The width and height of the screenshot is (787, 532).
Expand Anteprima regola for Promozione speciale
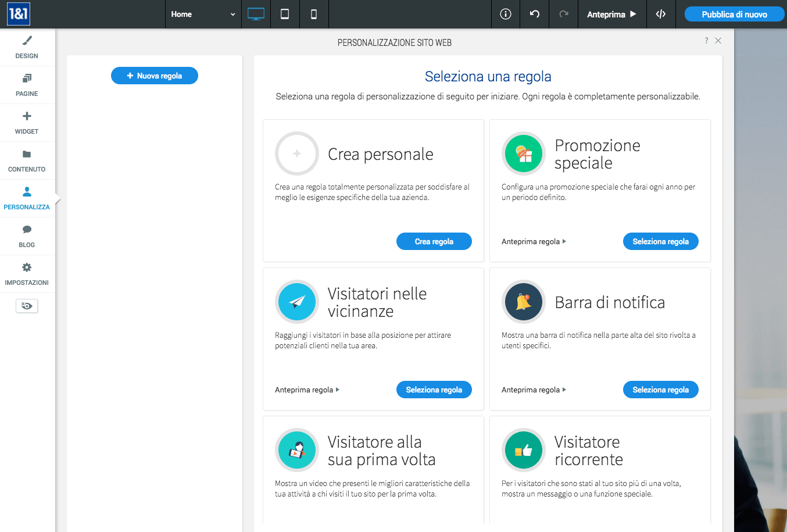click(534, 241)
